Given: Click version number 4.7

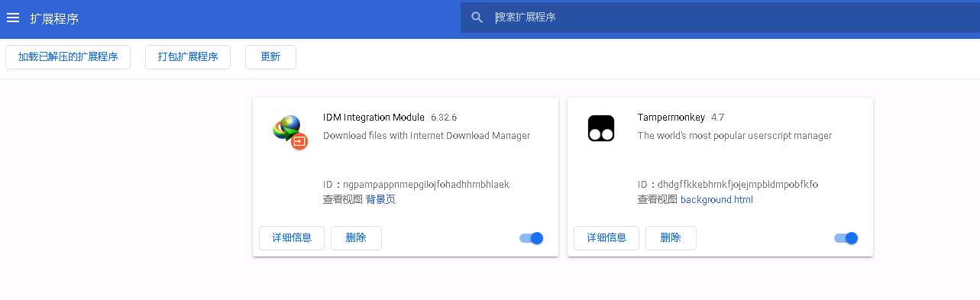Looking at the screenshot, I should coord(717,118).
